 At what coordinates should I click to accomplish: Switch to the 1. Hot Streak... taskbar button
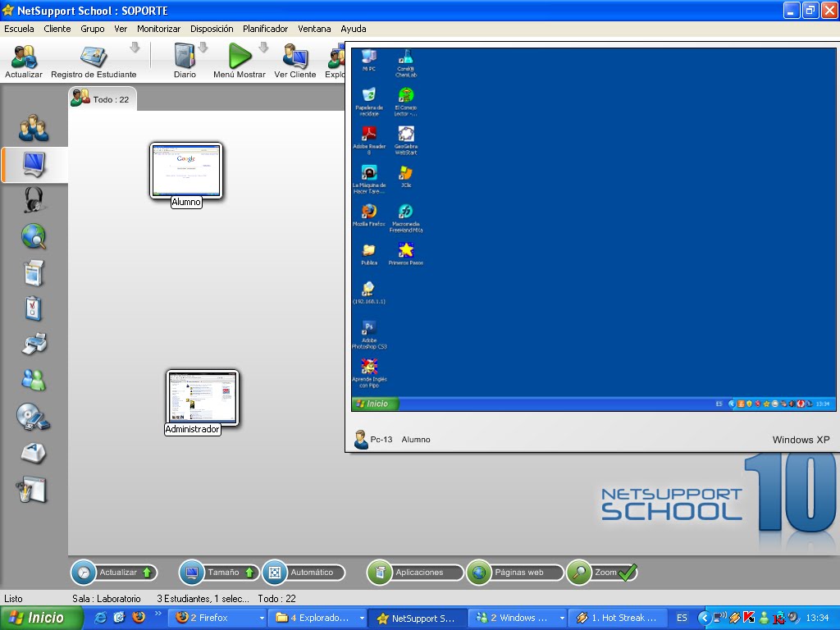(618, 619)
